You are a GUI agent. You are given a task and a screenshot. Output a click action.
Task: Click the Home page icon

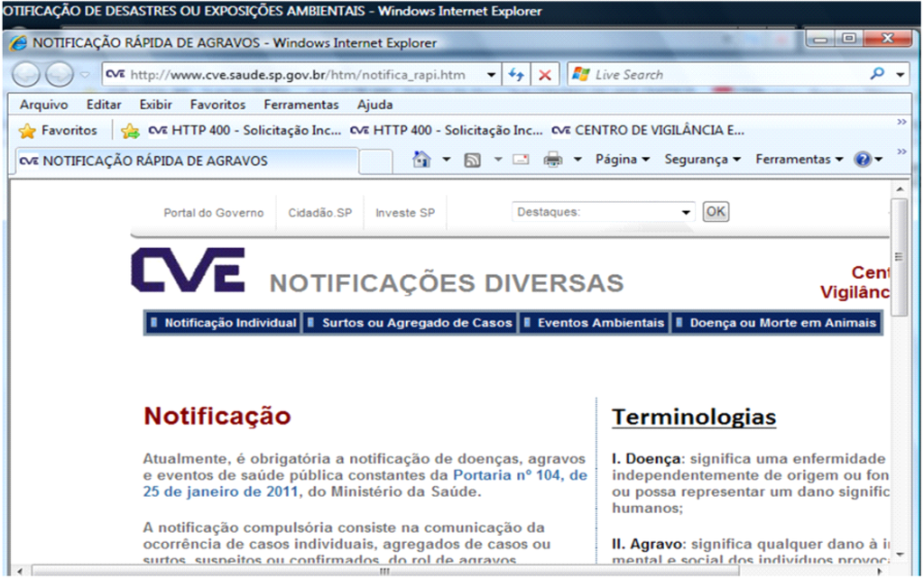[x=421, y=159]
